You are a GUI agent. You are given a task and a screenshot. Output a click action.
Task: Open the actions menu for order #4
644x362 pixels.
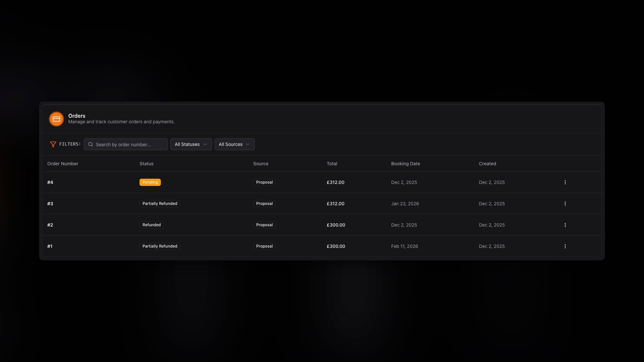(x=565, y=182)
